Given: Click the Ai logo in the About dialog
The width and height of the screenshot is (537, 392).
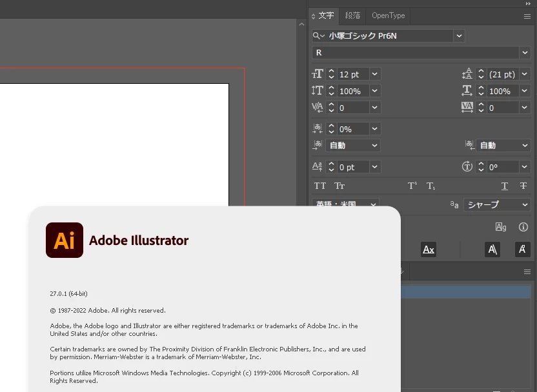Looking at the screenshot, I should coord(65,240).
